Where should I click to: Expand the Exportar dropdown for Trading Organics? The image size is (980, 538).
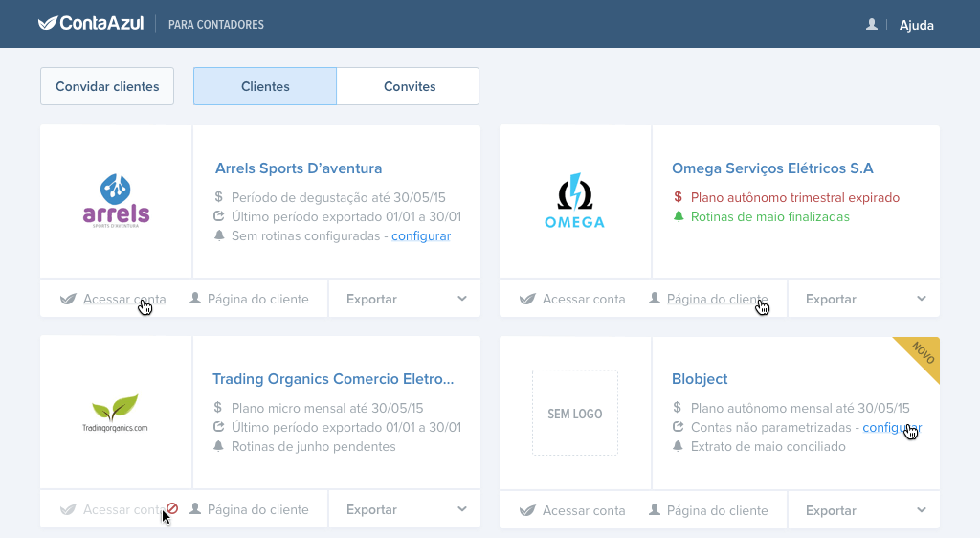[x=462, y=509]
